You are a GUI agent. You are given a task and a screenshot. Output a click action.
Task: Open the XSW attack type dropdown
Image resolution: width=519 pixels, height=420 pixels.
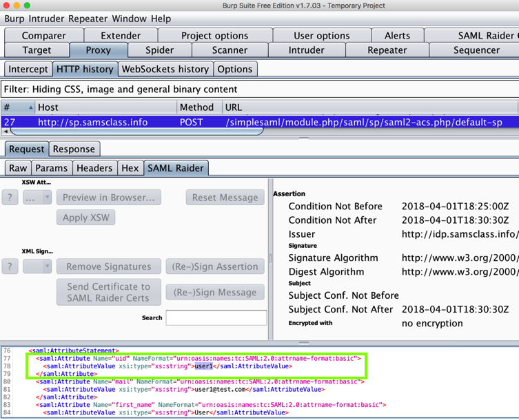pyautogui.click(x=37, y=198)
